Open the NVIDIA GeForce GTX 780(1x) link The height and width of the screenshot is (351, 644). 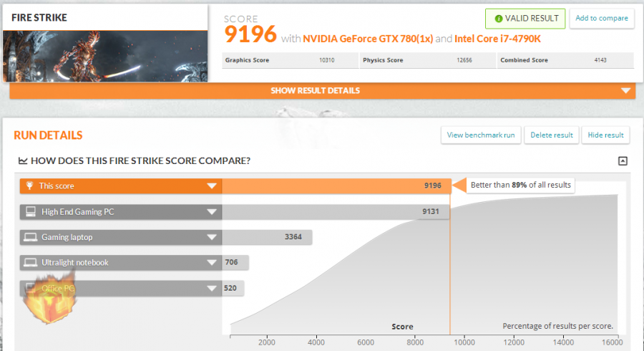point(368,39)
